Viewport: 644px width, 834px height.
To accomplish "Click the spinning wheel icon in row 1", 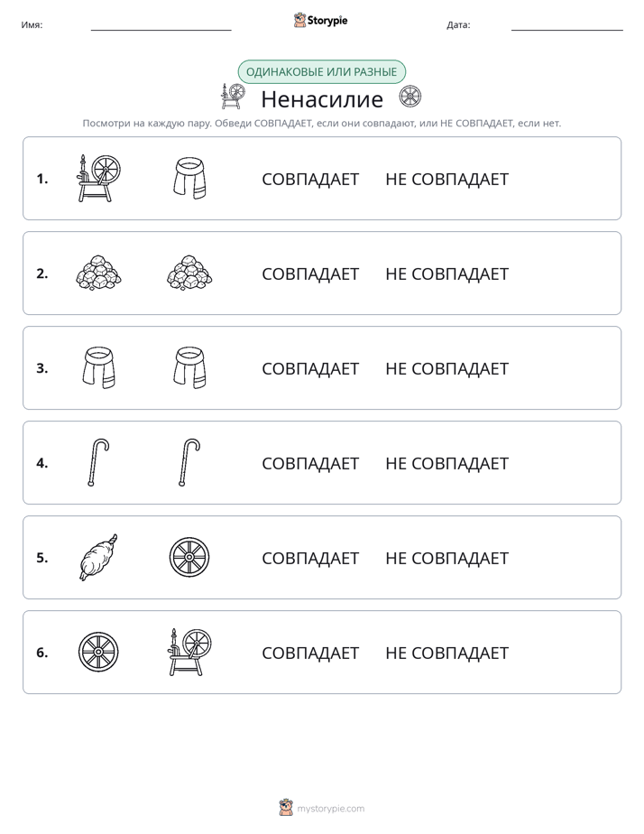I will pos(99,178).
